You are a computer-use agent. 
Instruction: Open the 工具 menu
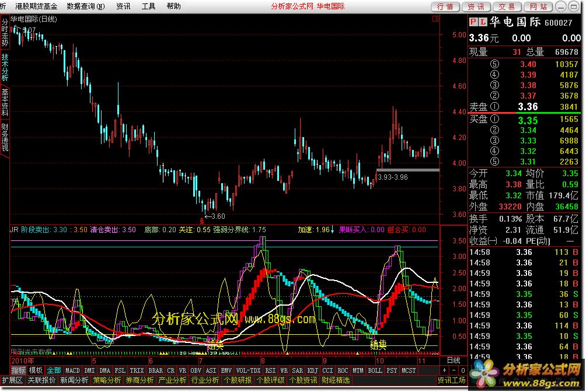pyautogui.click(x=148, y=6)
